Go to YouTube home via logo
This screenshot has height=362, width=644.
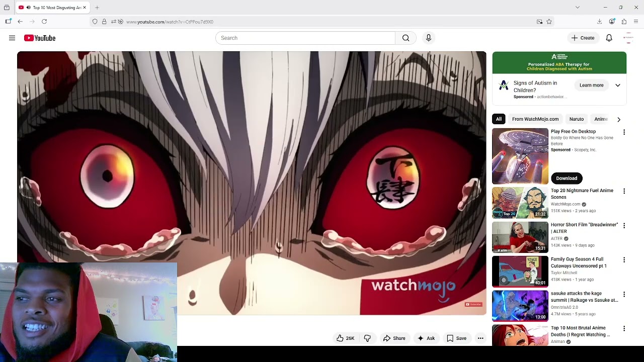click(39, 38)
